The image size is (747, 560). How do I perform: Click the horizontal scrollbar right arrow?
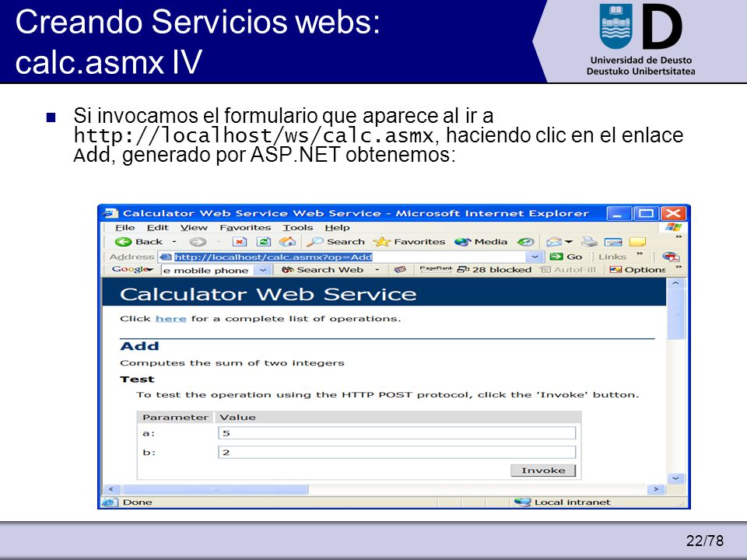656,489
